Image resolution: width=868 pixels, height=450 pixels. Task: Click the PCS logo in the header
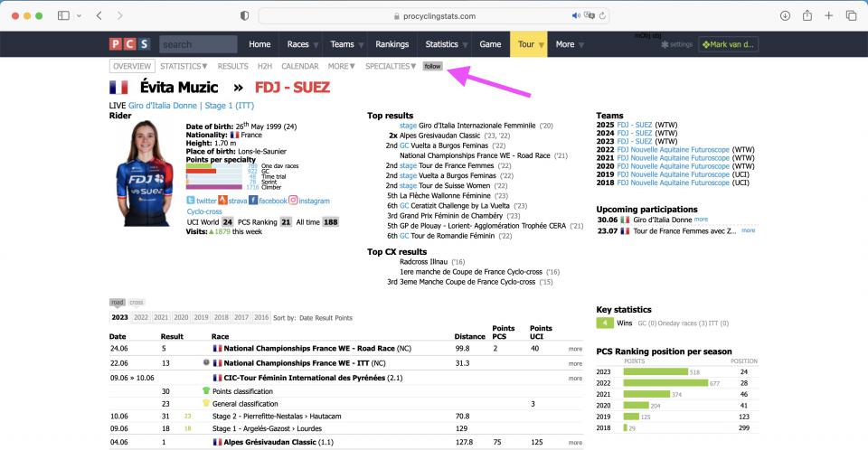(x=130, y=44)
